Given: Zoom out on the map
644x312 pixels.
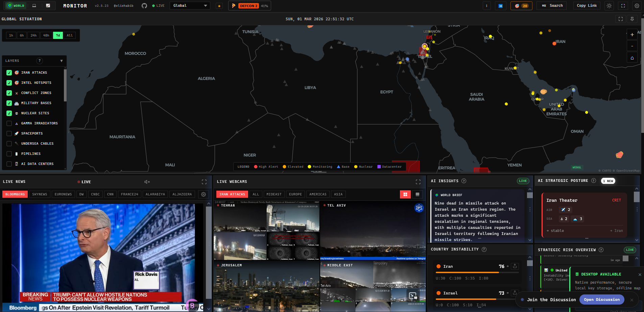Looking at the screenshot, I should 632,46.
